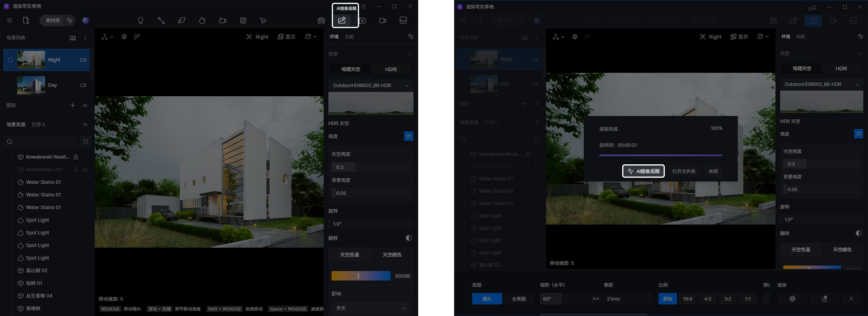The width and height of the screenshot is (868, 316).
Task: Switch to 后期 tab in left window
Action: 349,37
